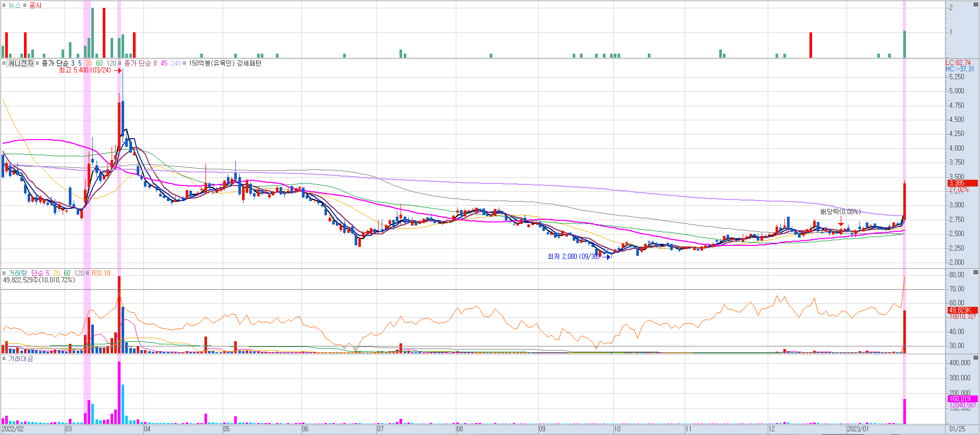The width and height of the screenshot is (980, 435).
Task: Click the square marker beside 거래대금 legend
Action: (4, 358)
